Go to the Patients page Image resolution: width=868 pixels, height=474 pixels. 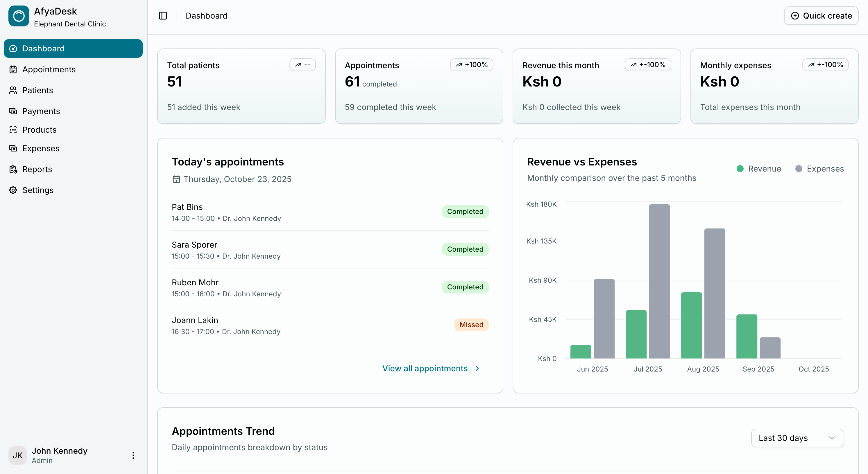point(37,90)
